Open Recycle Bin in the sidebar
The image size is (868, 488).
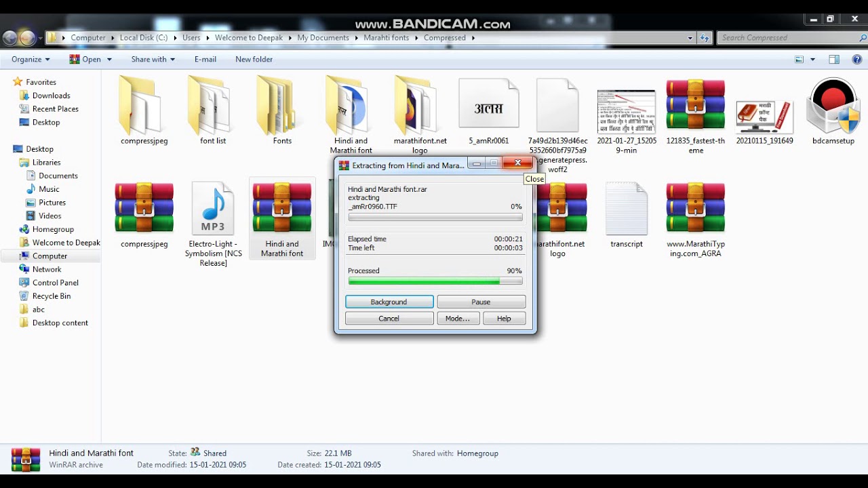[51, 296]
